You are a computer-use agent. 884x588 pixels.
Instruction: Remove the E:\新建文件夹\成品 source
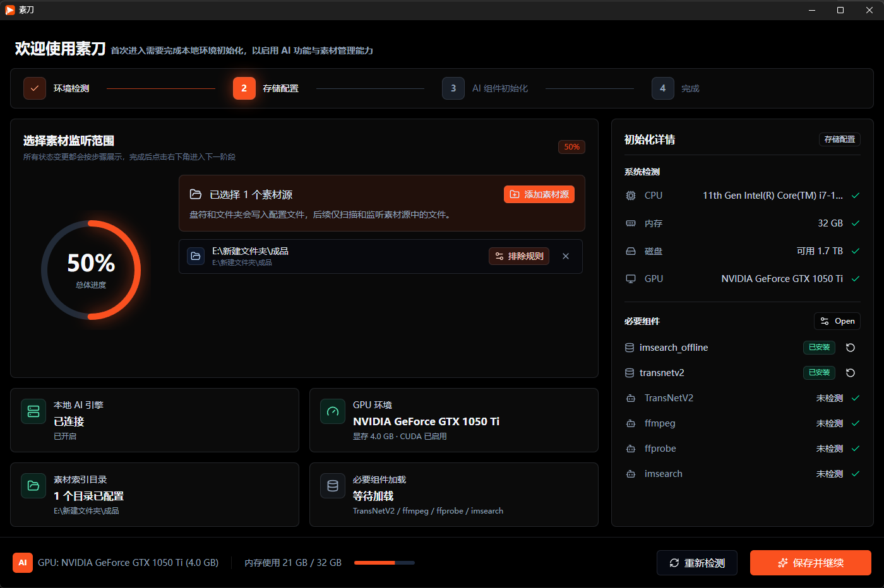pos(566,256)
